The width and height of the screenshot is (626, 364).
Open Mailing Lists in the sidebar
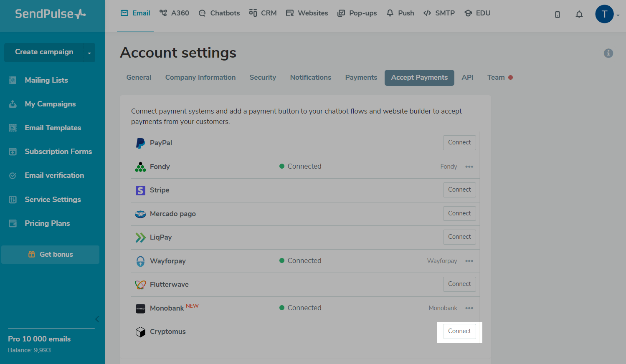(x=46, y=80)
